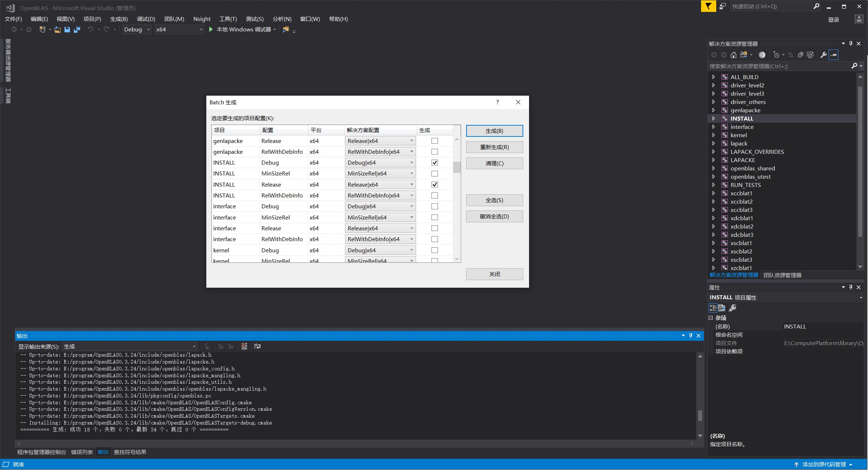Click the Batch dialog list scrollbar thumb
The width and height of the screenshot is (868, 470).
tap(457, 167)
